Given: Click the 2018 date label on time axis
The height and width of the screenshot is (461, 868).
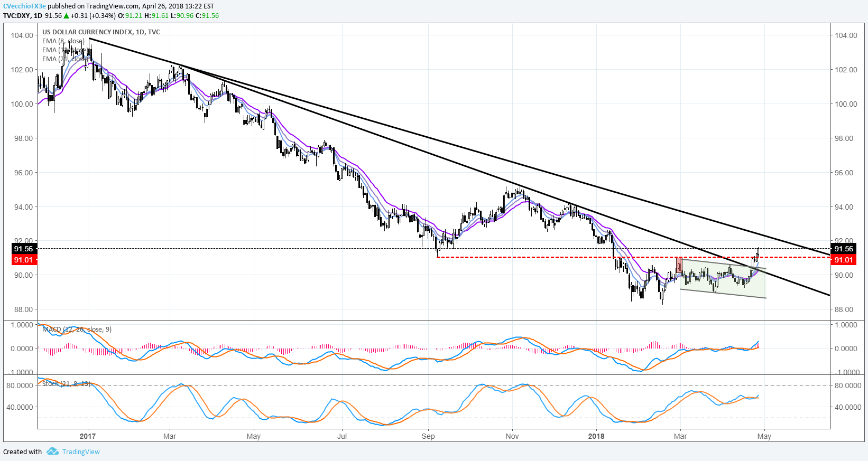Looking at the screenshot, I should tap(596, 436).
